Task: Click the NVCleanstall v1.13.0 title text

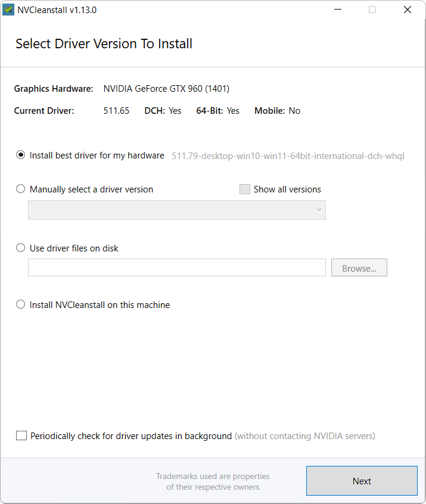Action: pos(49,10)
